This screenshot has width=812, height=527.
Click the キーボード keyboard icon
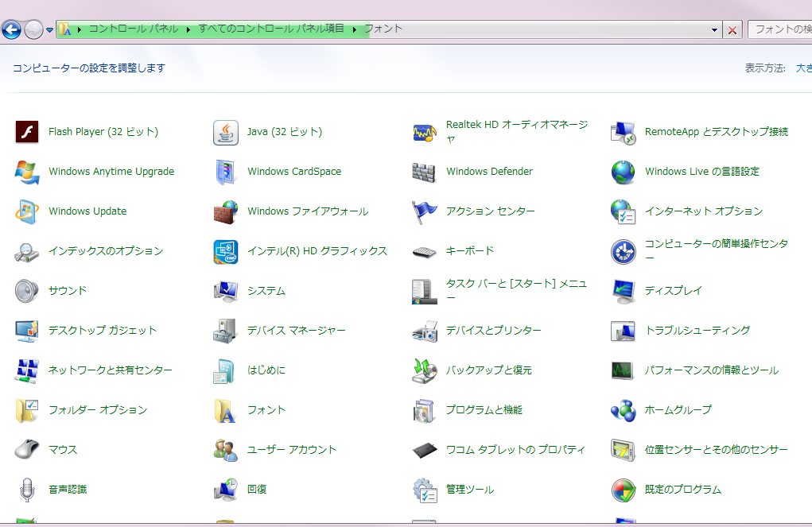point(425,251)
